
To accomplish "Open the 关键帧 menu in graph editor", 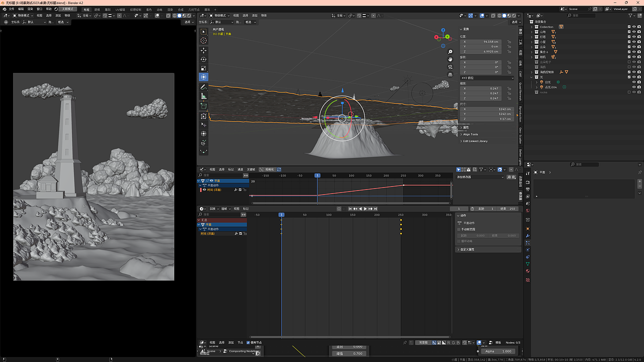I will pyautogui.click(x=251, y=169).
